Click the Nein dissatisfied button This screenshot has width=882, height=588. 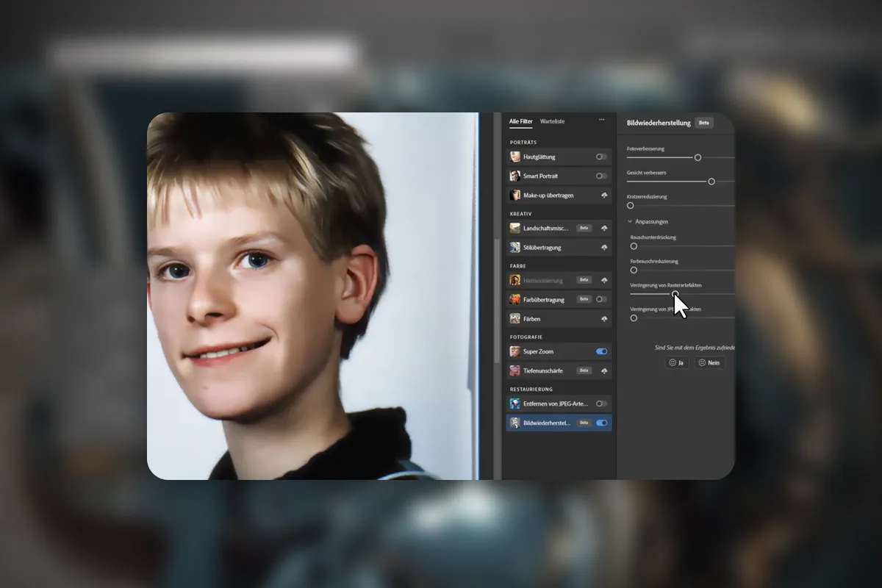[710, 362]
